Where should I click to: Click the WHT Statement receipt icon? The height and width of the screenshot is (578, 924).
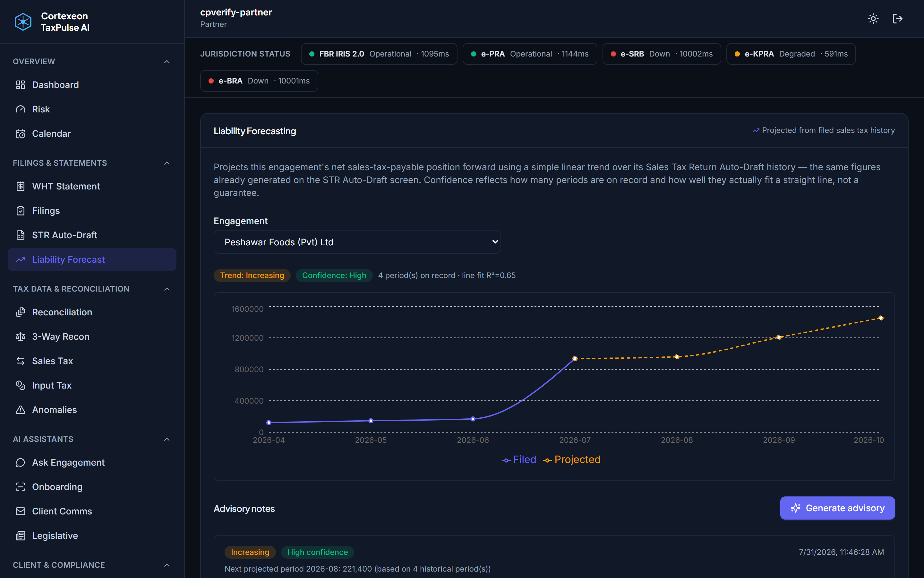pos(21,186)
